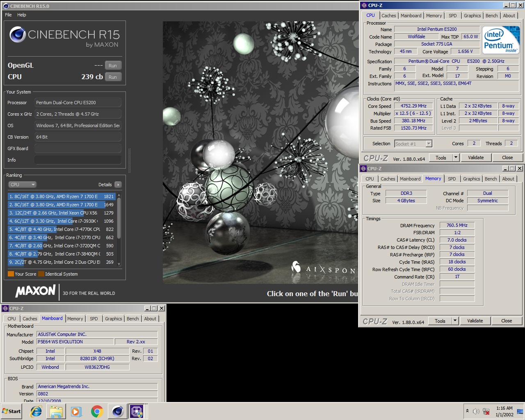Viewport: 525px width, 420px height.
Task: Launch Windows Media Player from taskbar
Action: (76, 411)
